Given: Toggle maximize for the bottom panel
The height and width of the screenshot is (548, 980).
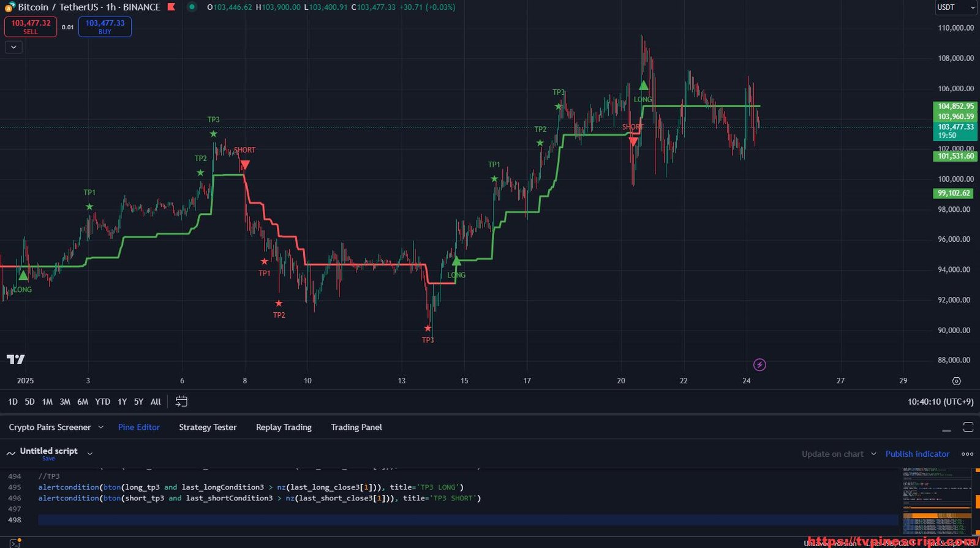Looking at the screenshot, I should pos(968,427).
